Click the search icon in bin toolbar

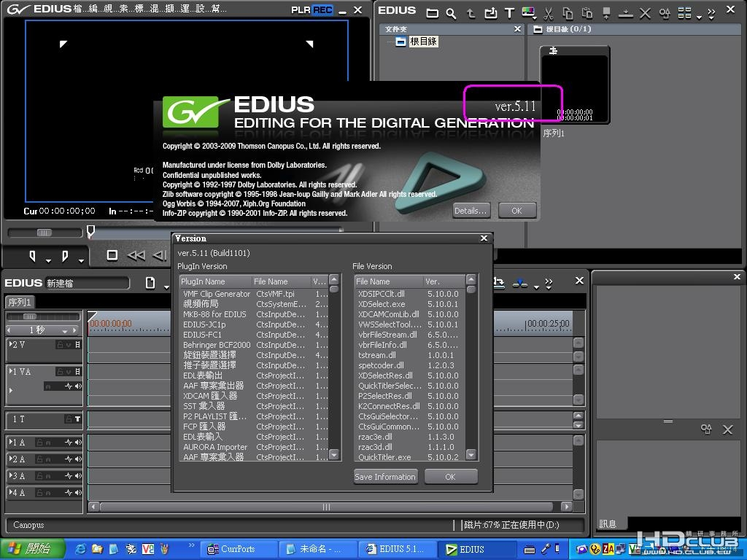[x=451, y=14]
